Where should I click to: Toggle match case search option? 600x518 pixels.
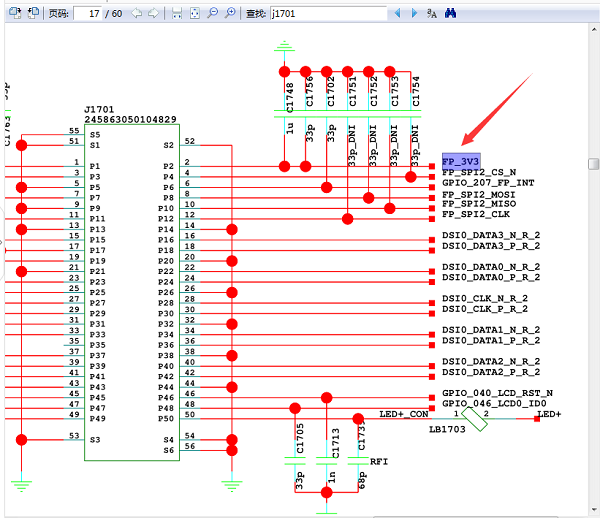[x=432, y=13]
